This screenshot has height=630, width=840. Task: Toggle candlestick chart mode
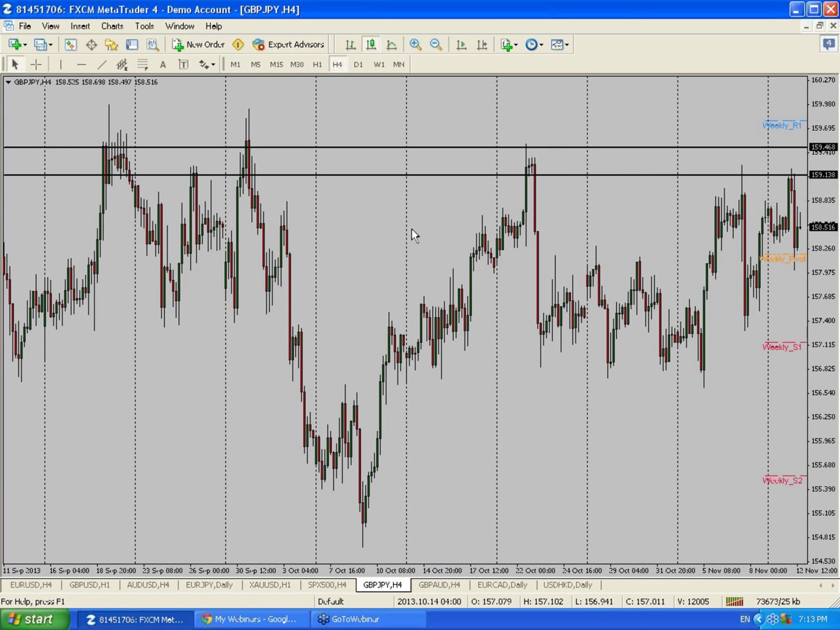coord(371,45)
